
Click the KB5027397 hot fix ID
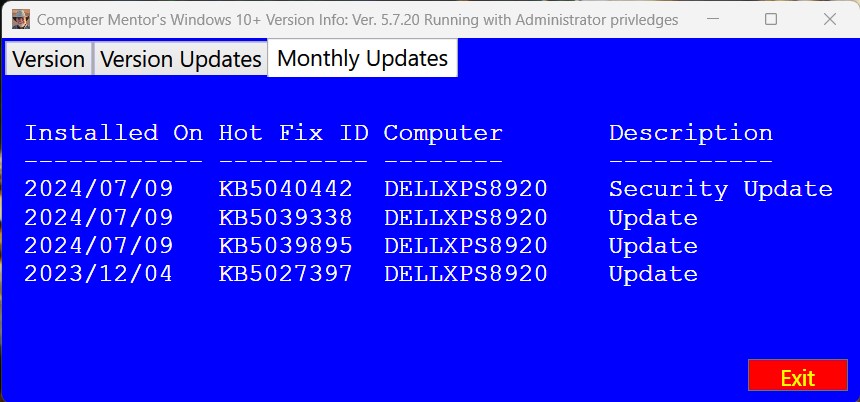point(285,274)
